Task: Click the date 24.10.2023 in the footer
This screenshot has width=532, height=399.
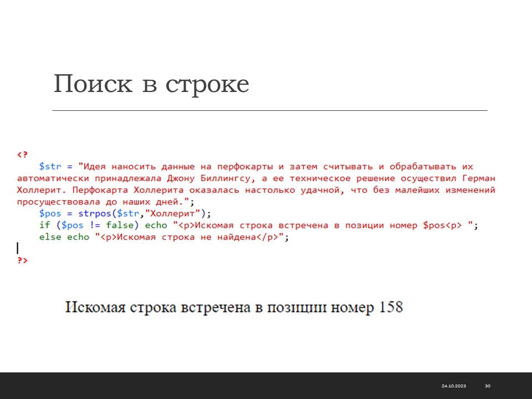Action: (453, 386)
